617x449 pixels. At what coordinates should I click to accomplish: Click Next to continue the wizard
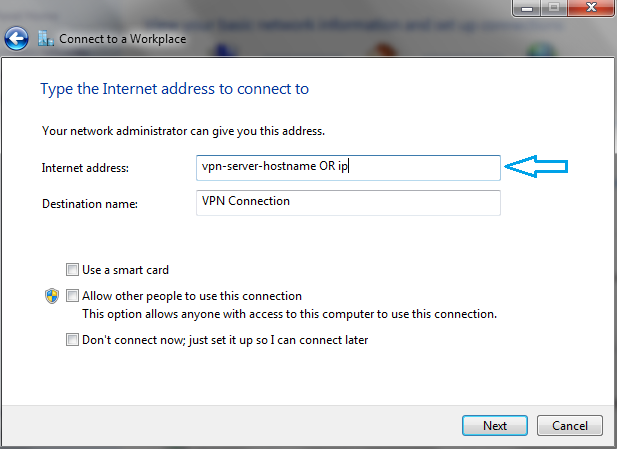coord(495,425)
